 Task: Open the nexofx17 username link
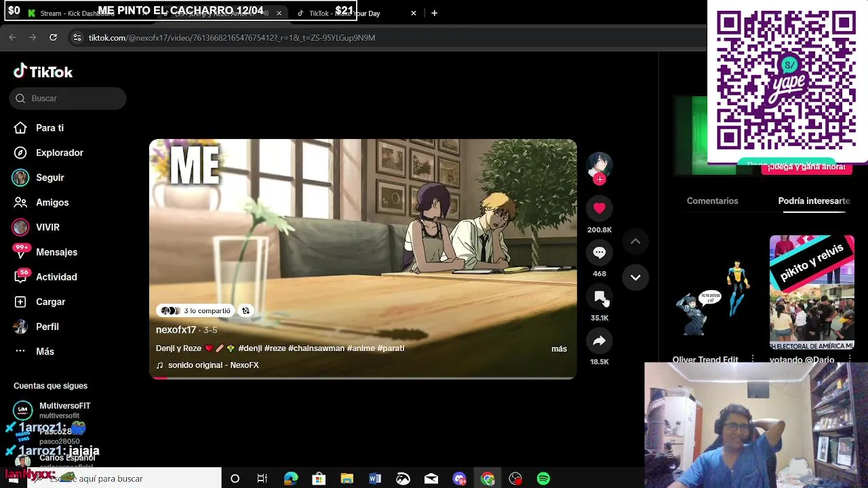[x=176, y=330]
